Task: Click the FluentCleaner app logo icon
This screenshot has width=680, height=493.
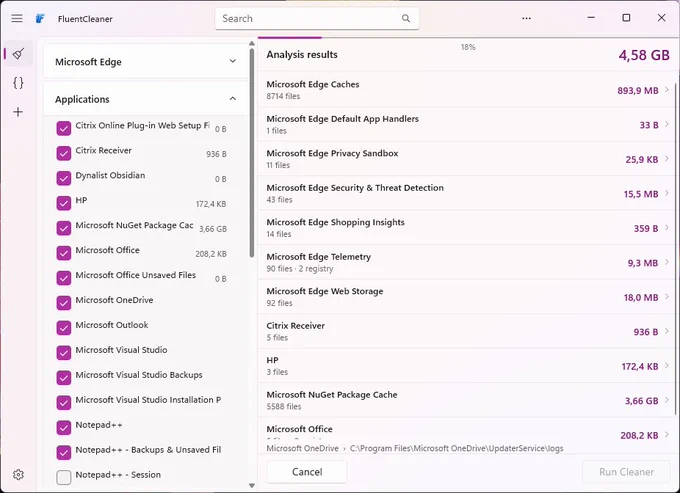Action: 40,18
